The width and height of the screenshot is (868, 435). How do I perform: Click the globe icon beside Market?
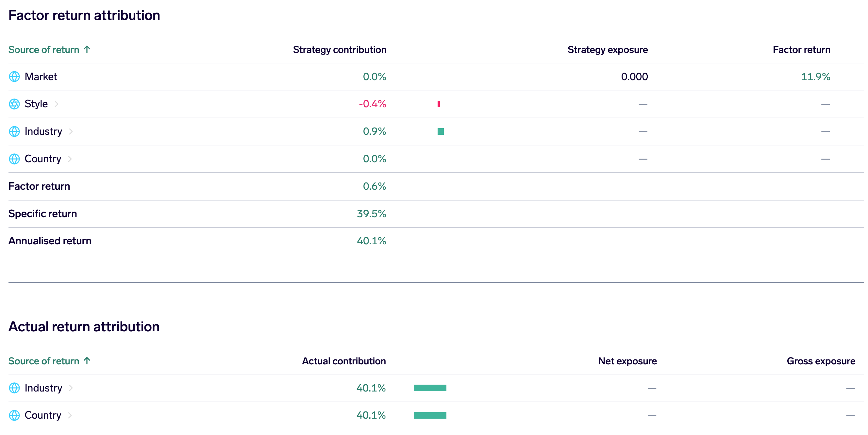[x=14, y=77]
